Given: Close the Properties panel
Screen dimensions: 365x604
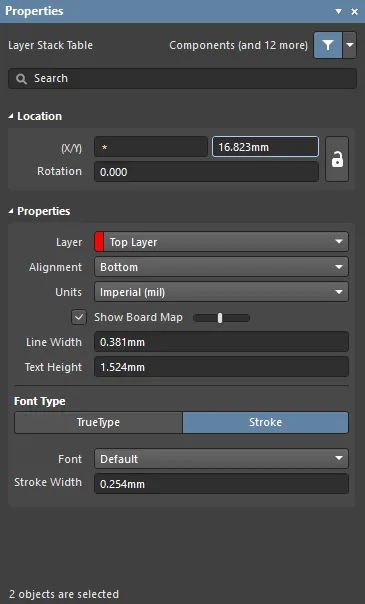Looking at the screenshot, I should (355, 12).
